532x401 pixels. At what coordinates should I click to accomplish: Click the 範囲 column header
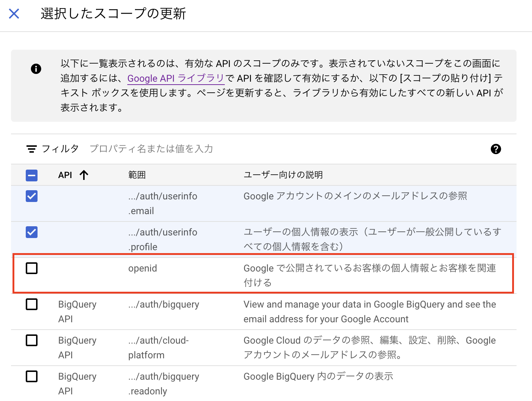click(137, 174)
